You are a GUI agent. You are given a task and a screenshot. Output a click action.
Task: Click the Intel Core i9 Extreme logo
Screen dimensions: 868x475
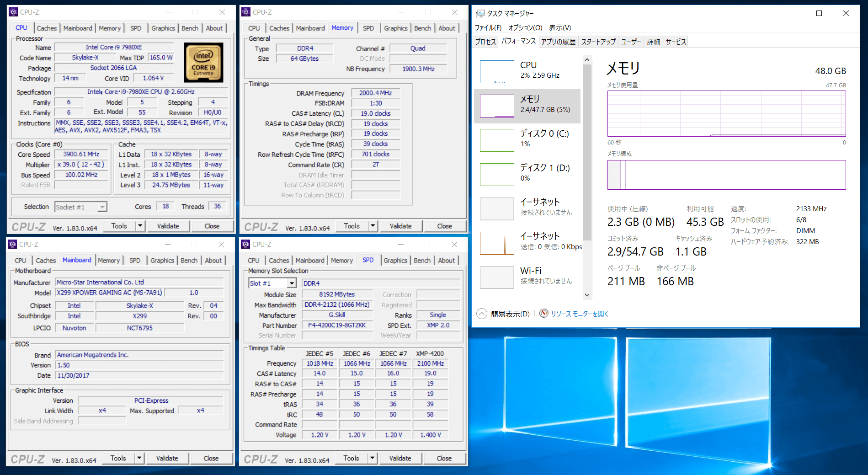(x=203, y=63)
